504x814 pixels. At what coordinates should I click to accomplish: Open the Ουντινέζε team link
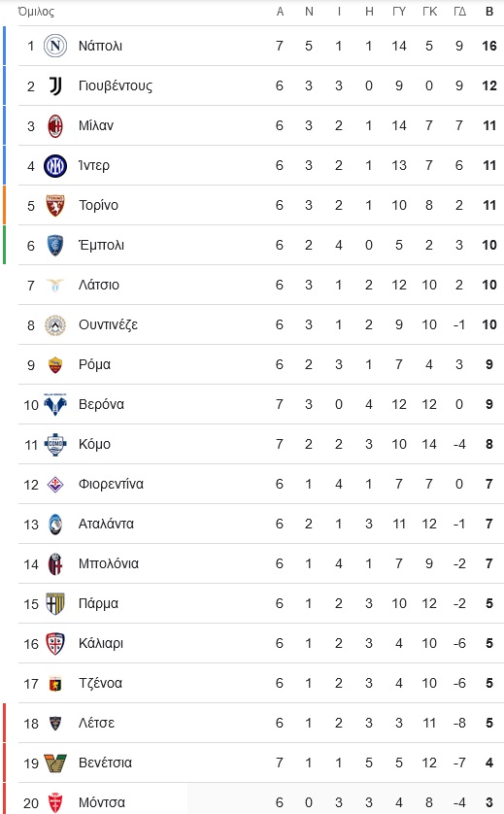[x=108, y=325]
